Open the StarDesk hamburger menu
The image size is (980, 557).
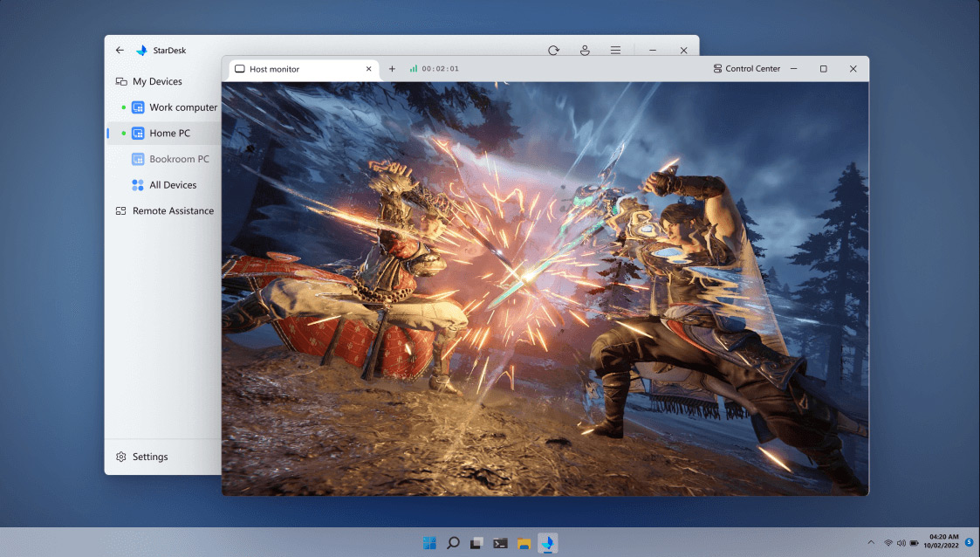click(x=615, y=50)
